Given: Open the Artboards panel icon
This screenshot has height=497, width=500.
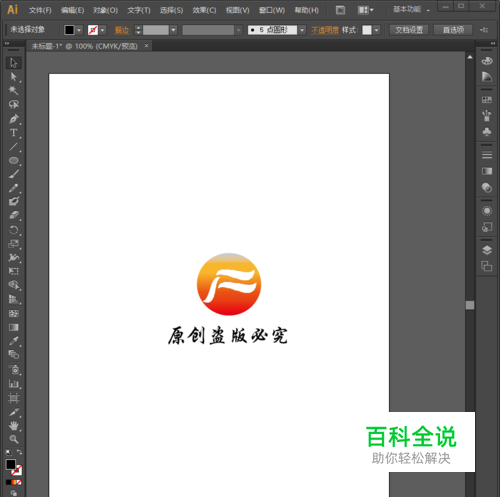Looking at the screenshot, I should [487, 266].
